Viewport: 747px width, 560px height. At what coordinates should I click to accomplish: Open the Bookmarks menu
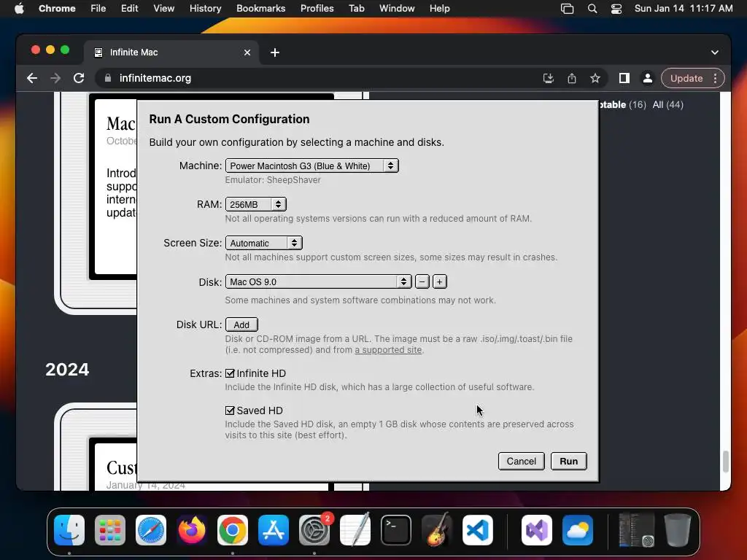click(261, 9)
